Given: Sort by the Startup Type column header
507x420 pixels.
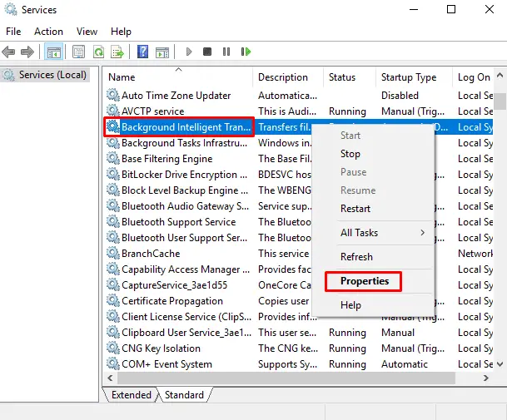Looking at the screenshot, I should click(x=414, y=77).
